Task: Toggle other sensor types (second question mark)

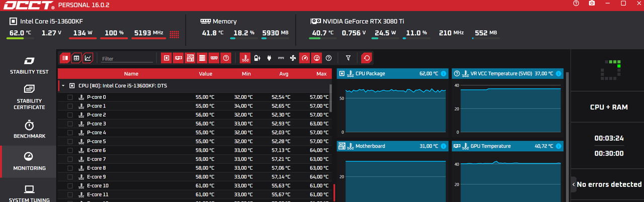Action: point(329,58)
